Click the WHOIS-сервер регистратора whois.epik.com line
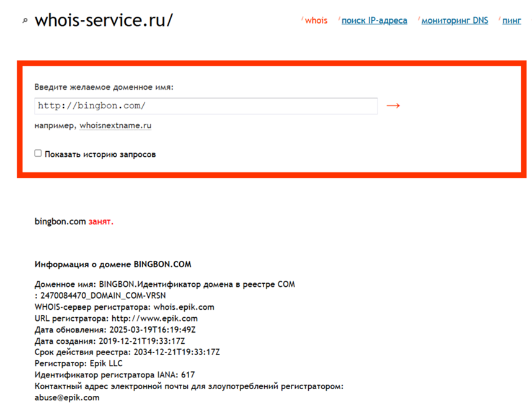This screenshot has height=404, width=532. (x=125, y=307)
